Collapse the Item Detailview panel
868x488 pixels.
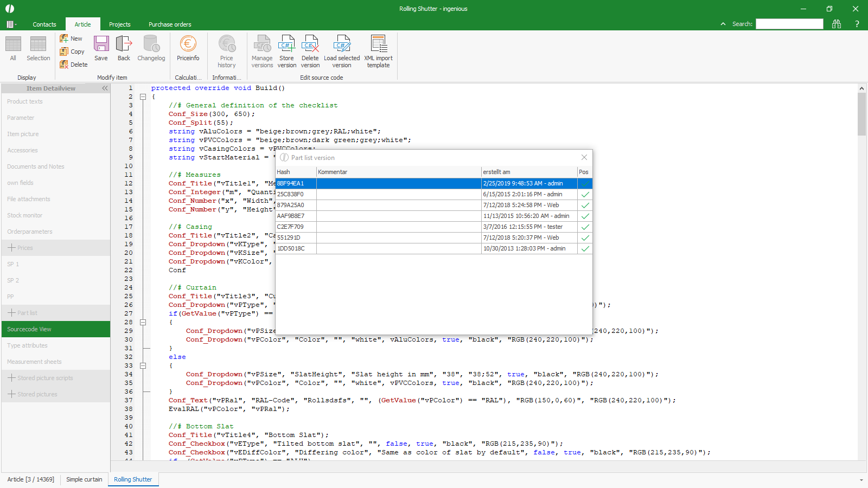click(105, 88)
